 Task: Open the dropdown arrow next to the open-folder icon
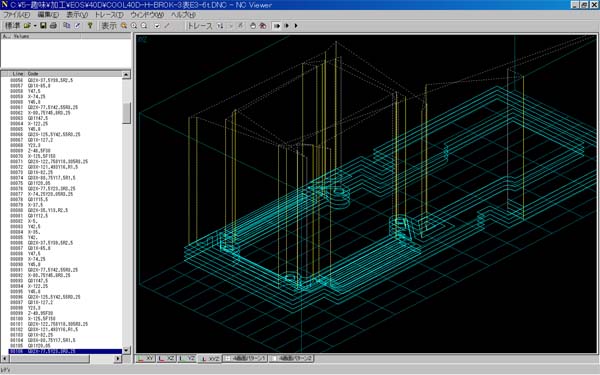[35, 26]
